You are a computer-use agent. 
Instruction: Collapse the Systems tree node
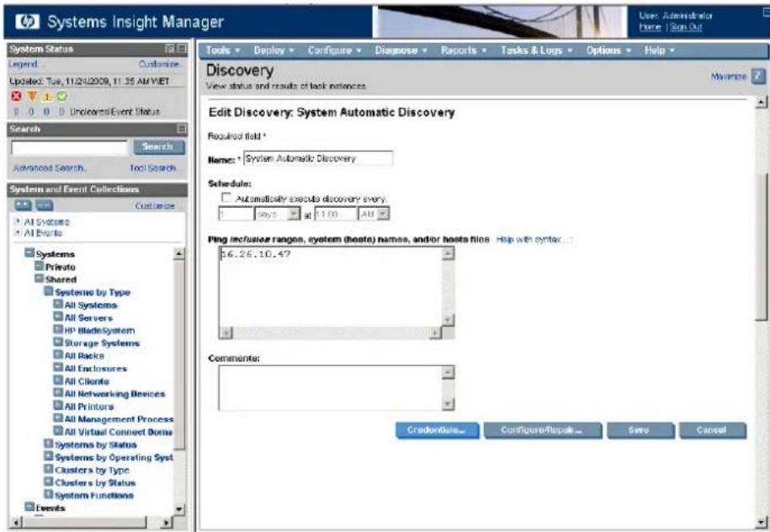[x=29, y=253]
